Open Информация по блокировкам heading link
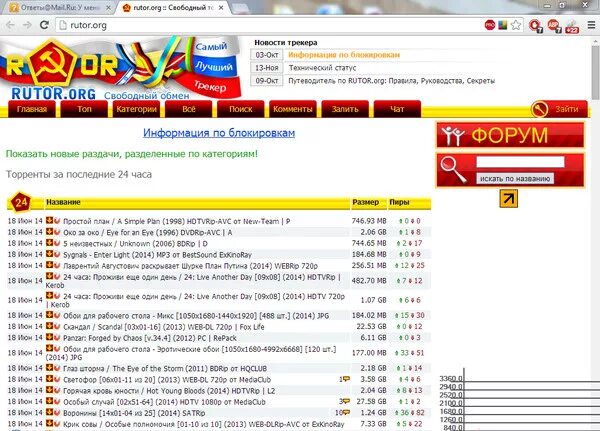Image resolution: width=600 pixels, height=431 pixels. (219, 133)
